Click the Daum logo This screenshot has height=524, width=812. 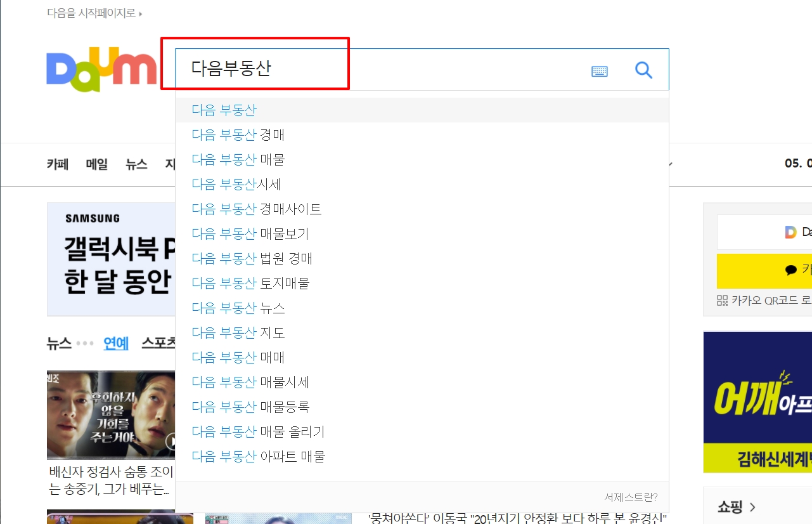pos(101,69)
